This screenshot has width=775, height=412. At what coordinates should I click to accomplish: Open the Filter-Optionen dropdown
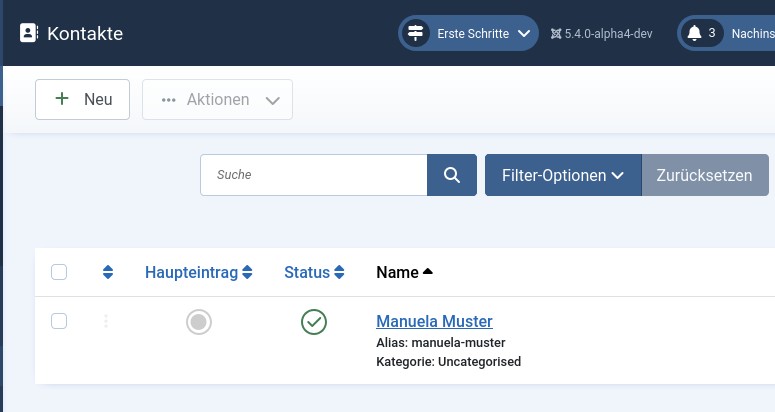[563, 175]
